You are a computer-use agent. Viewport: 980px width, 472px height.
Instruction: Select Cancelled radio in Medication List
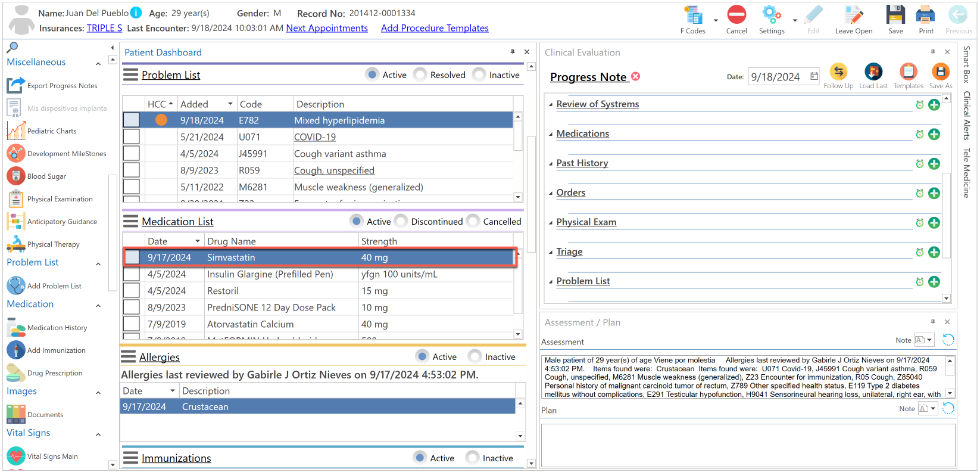click(473, 221)
